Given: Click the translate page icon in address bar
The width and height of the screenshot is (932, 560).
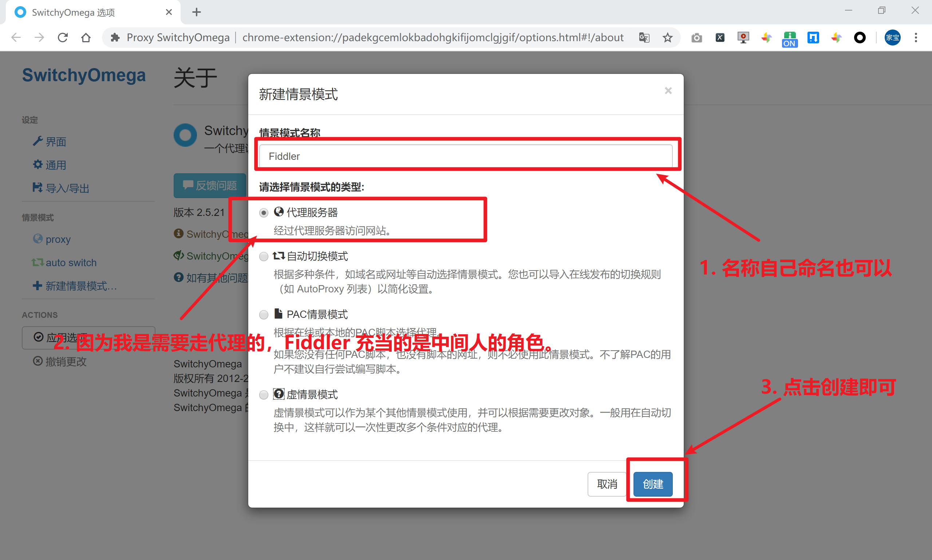Looking at the screenshot, I should (x=644, y=38).
